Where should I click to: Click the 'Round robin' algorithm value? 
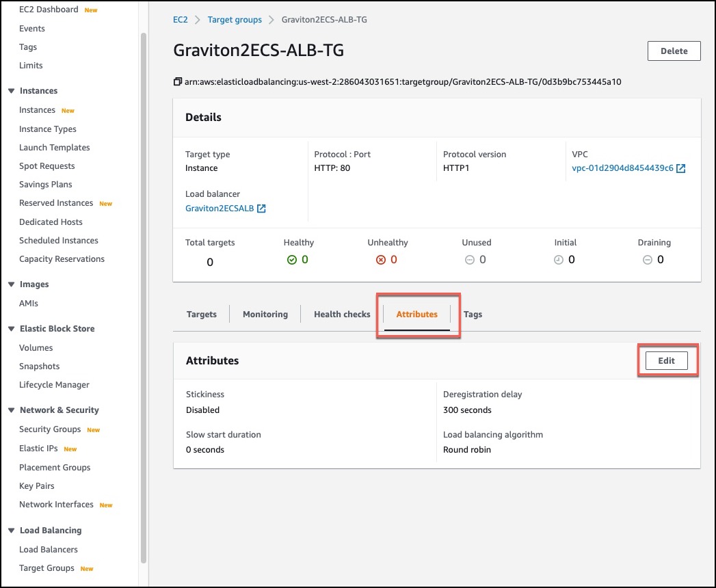click(466, 450)
